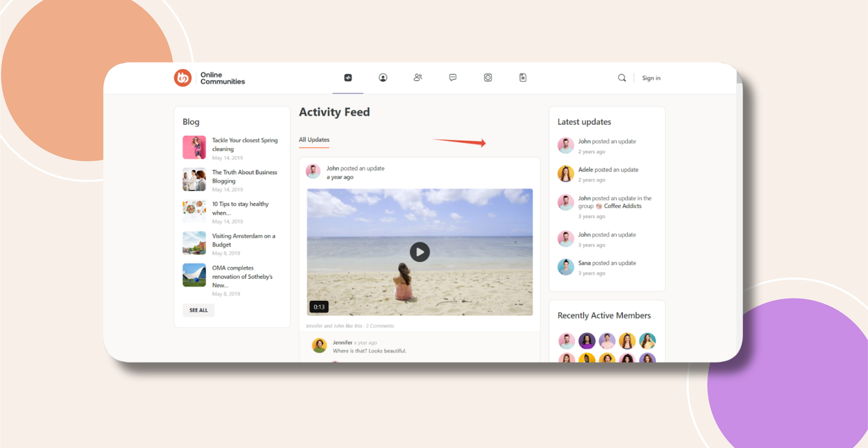Click the Spring cleaning blog thumbnail
Viewport: 868px width, 448px height.
(x=194, y=147)
